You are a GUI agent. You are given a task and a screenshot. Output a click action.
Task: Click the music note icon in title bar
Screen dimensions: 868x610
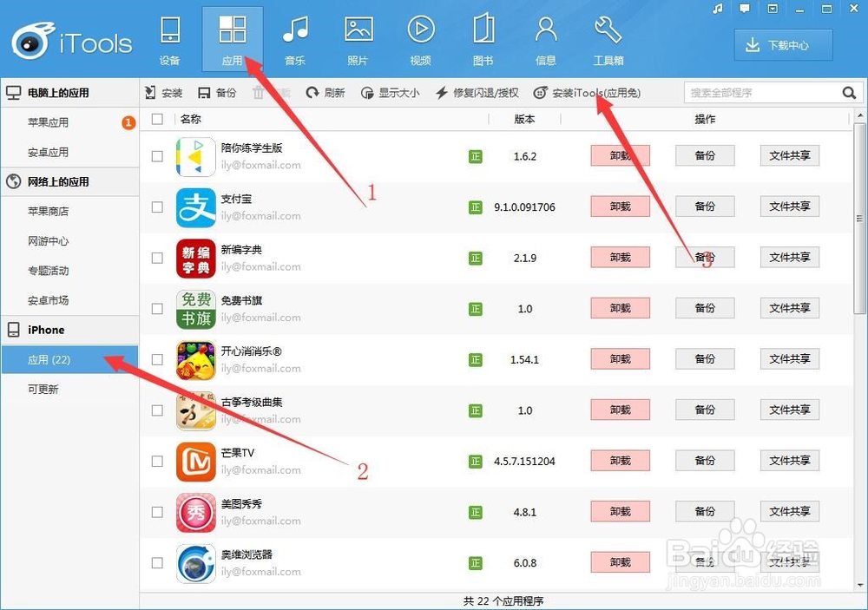718,9
